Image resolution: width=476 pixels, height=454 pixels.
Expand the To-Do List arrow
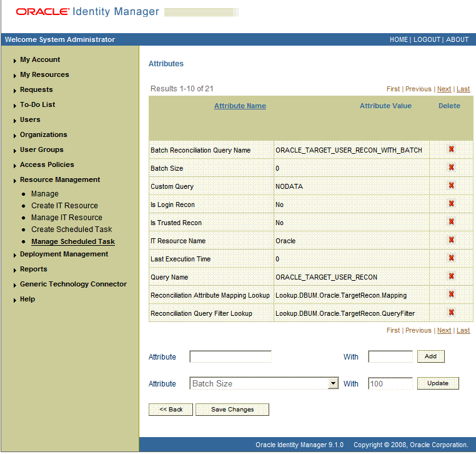(14, 106)
